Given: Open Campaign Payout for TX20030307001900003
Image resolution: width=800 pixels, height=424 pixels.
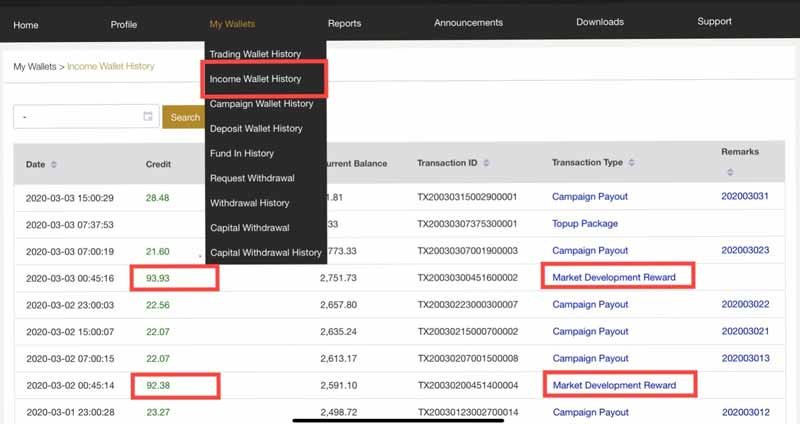Looking at the screenshot, I should 590,251.
